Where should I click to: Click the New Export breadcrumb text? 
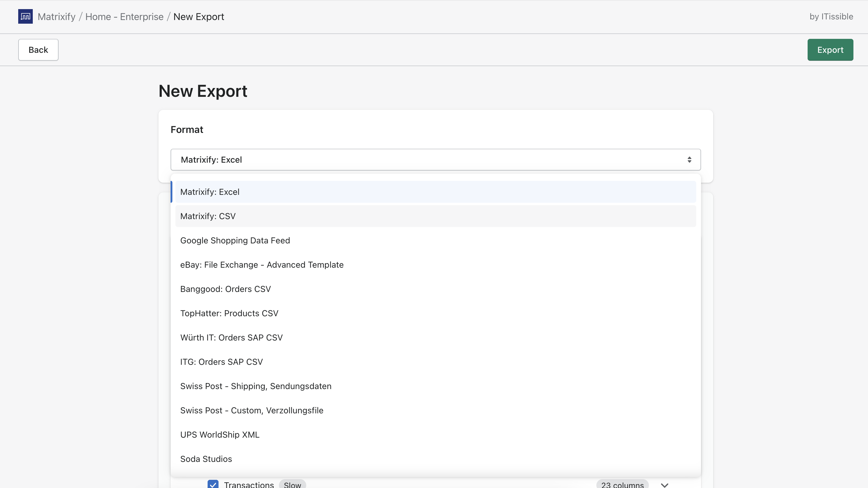[x=199, y=16]
